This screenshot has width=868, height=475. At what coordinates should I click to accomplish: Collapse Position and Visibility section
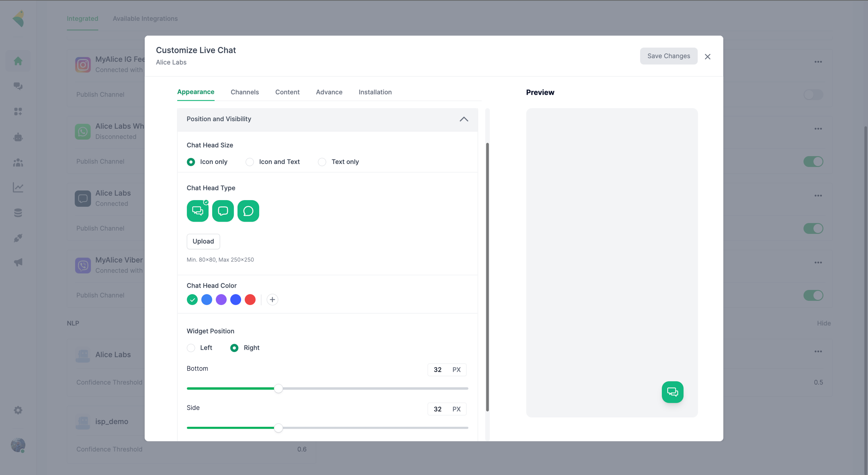click(x=464, y=119)
